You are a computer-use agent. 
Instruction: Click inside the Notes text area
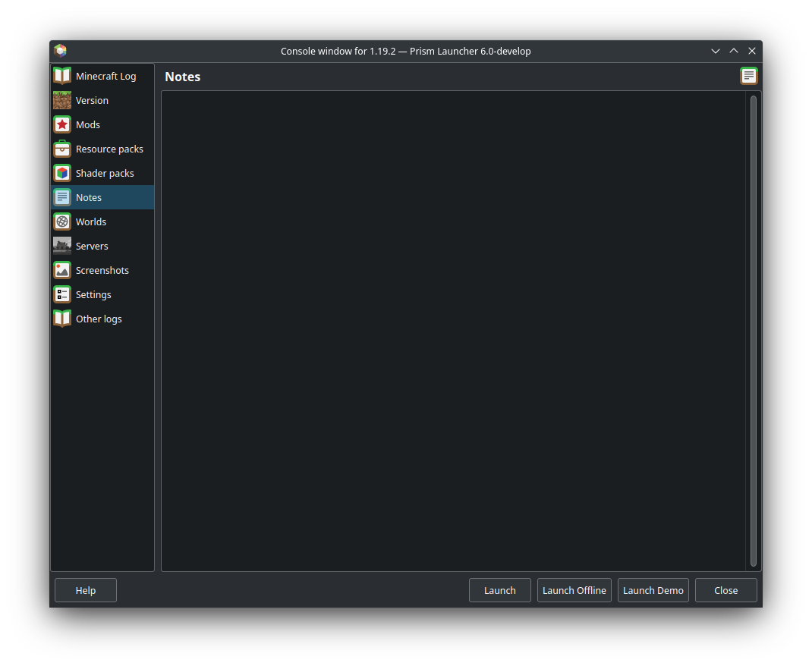(453, 331)
